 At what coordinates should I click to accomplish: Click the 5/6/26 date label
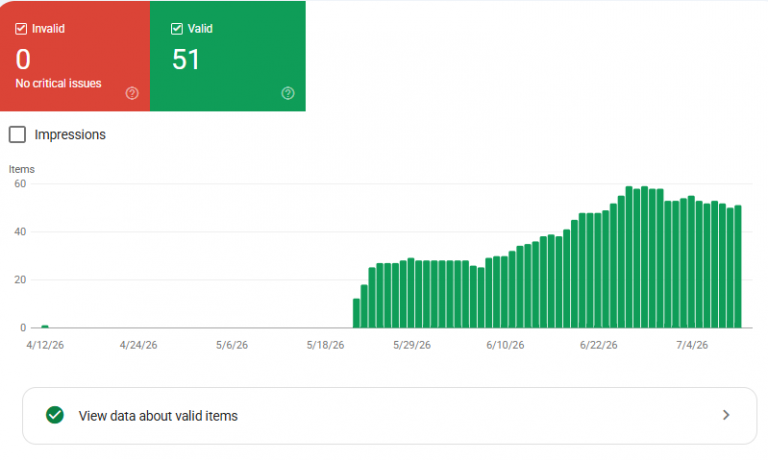coord(232,345)
